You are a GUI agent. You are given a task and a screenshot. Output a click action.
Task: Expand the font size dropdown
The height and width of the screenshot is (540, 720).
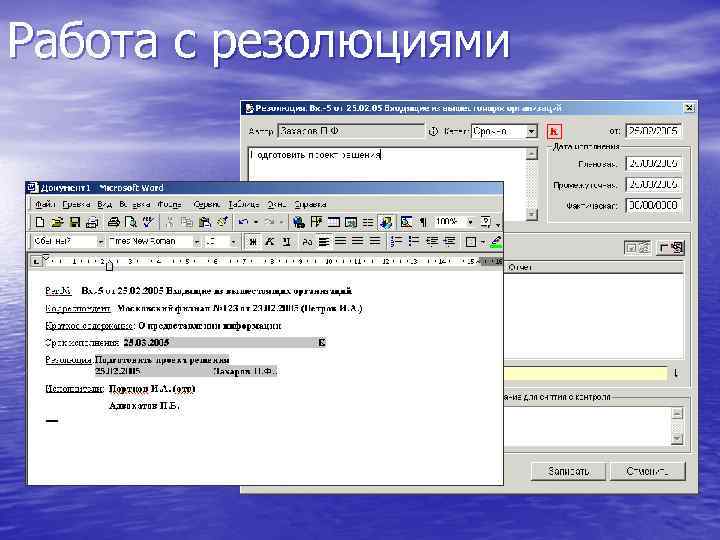point(233,242)
